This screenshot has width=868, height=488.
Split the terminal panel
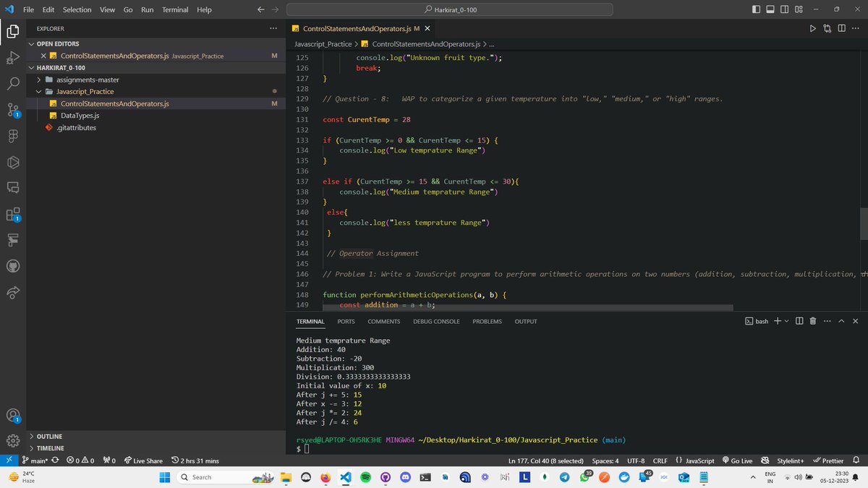click(799, 321)
